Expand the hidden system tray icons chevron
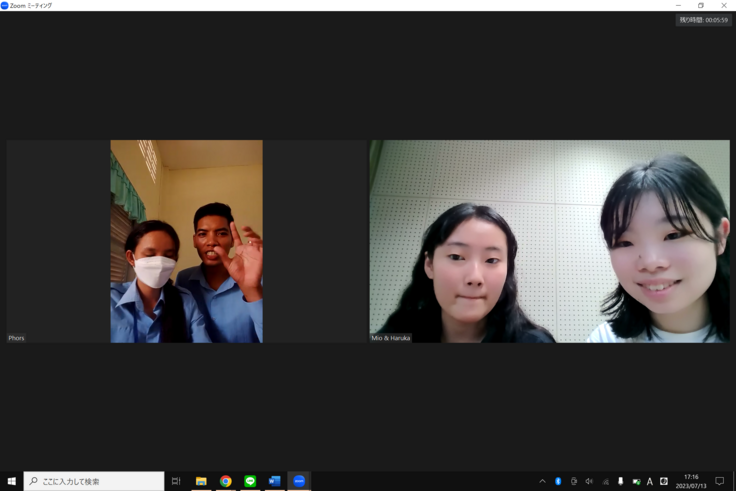The height and width of the screenshot is (491, 736). [542, 481]
